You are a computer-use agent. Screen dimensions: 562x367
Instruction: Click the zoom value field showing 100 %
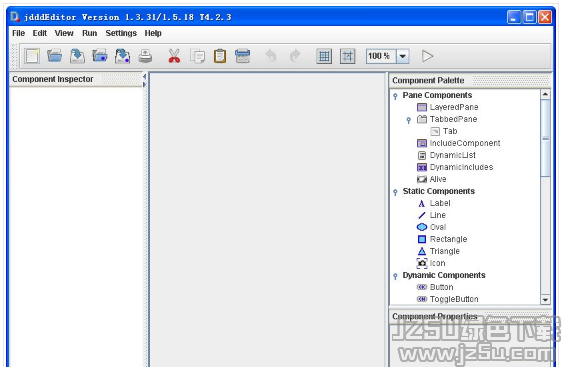tap(381, 56)
